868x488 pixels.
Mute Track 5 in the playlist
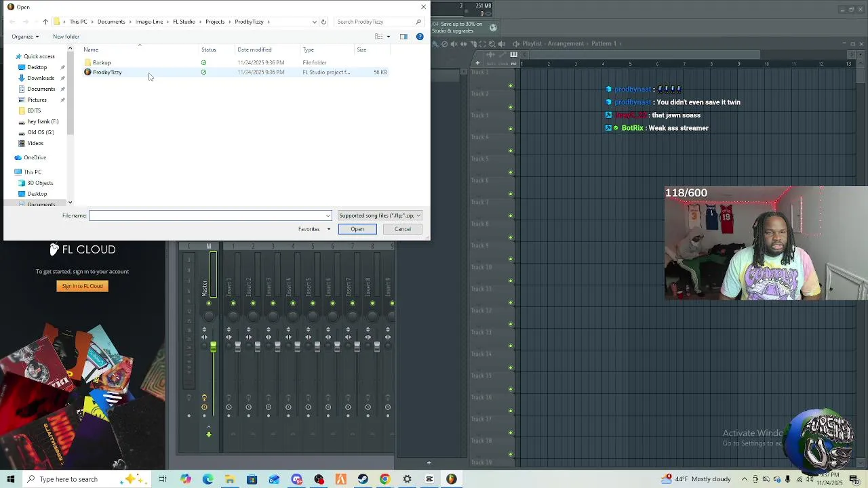511,172
